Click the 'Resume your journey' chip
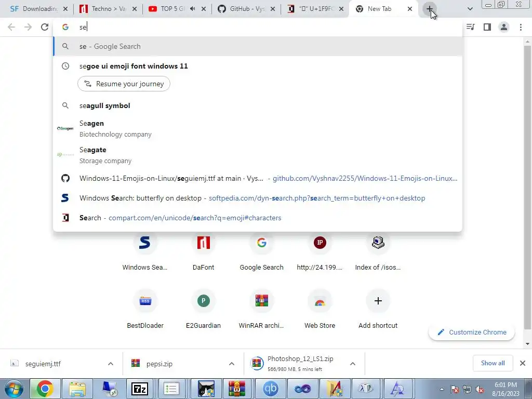The height and width of the screenshot is (399, 532). 124,84
